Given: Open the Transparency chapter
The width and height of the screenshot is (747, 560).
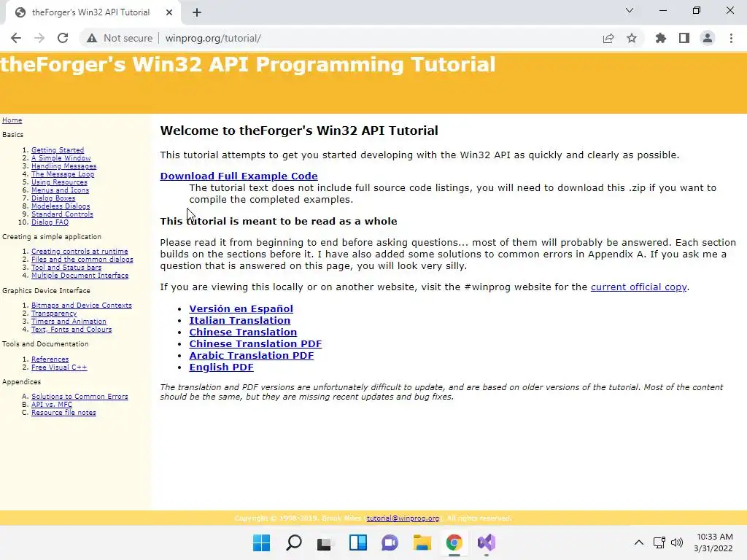Looking at the screenshot, I should [54, 314].
